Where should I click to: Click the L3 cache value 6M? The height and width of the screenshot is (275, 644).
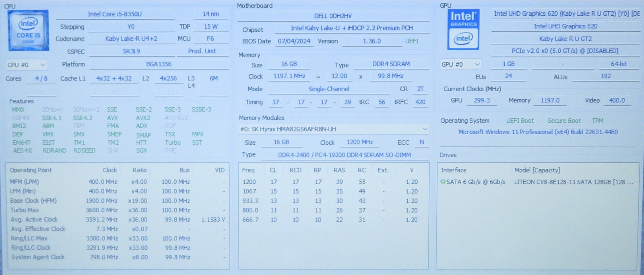[214, 78]
